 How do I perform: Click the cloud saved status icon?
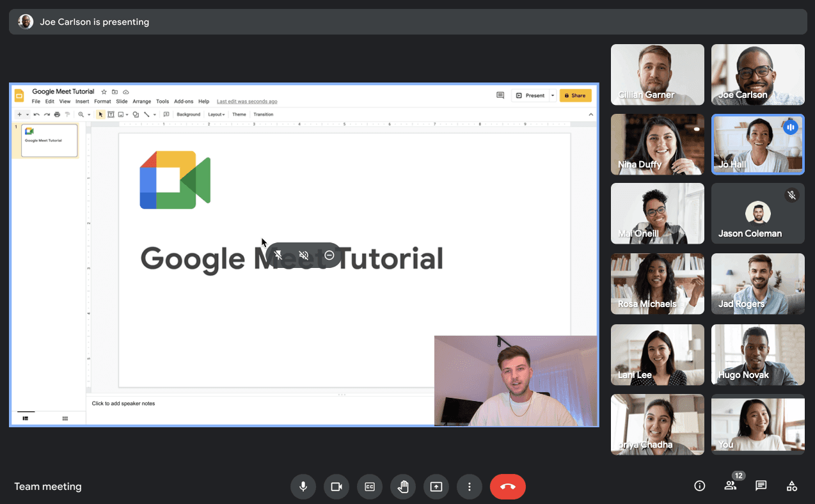[x=126, y=92]
